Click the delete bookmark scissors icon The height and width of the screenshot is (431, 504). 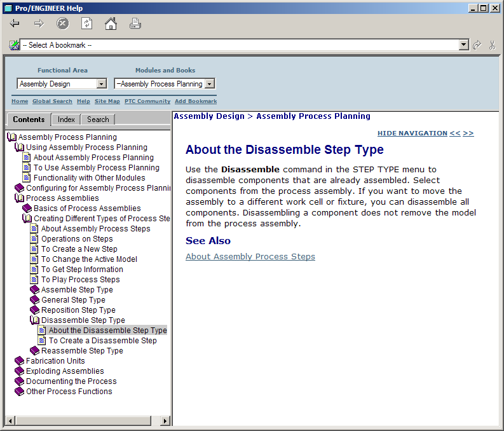point(492,45)
